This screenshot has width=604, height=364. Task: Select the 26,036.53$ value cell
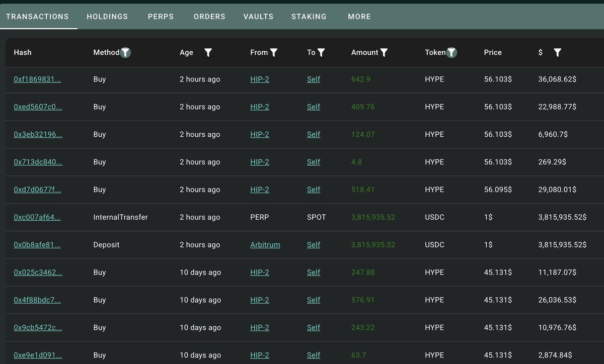(557, 300)
